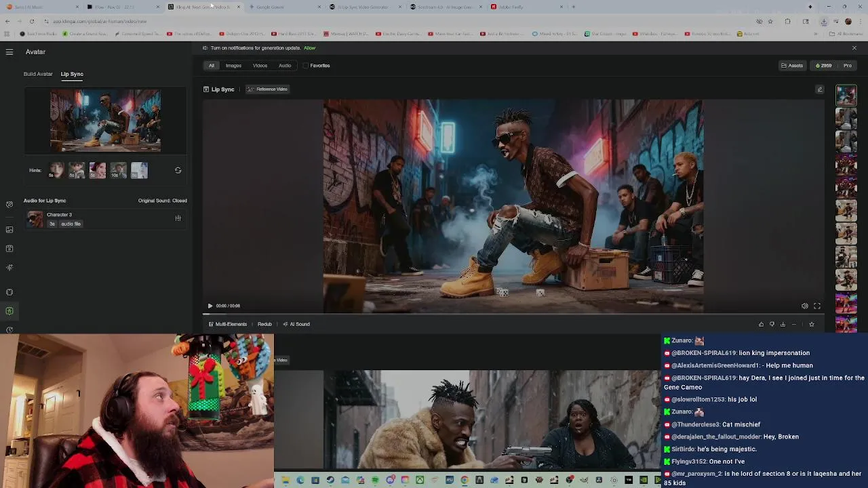Choose the last hint sample thumbnail

click(139, 170)
